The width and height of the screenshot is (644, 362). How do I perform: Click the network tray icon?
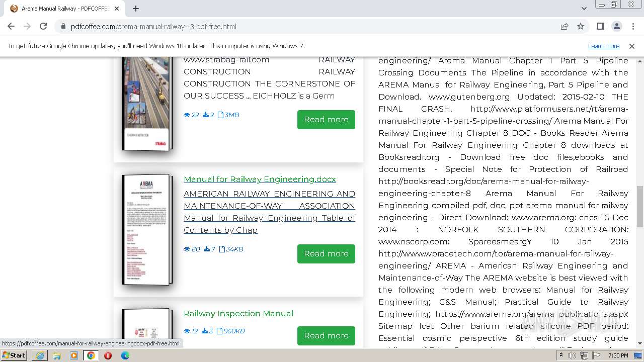pyautogui.click(x=584, y=355)
